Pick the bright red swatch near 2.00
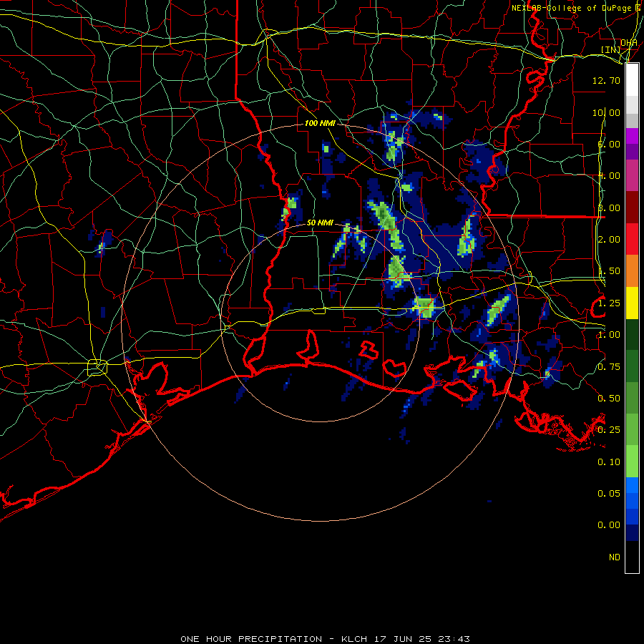The image size is (644, 644). point(632,239)
